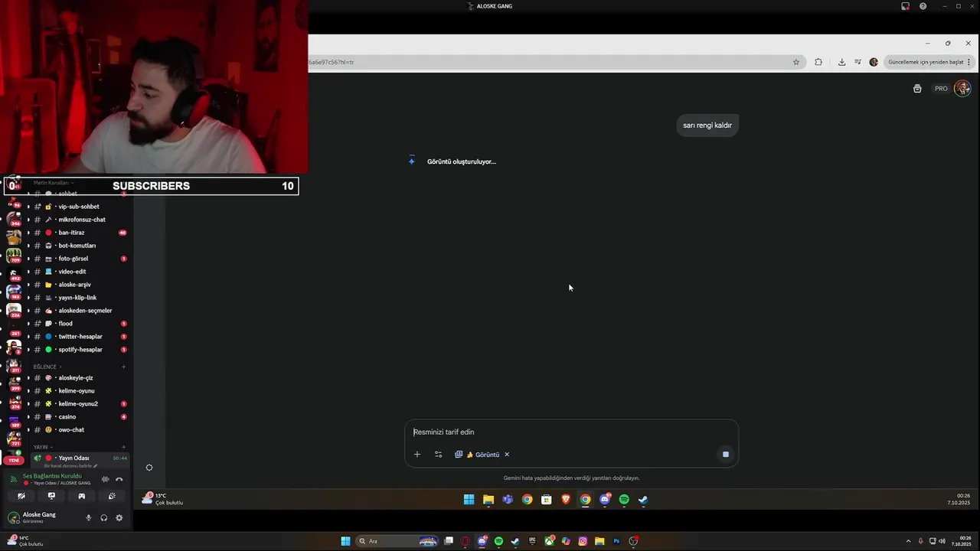
Task: Toggle Discord screen share button
Action: [x=51, y=496]
